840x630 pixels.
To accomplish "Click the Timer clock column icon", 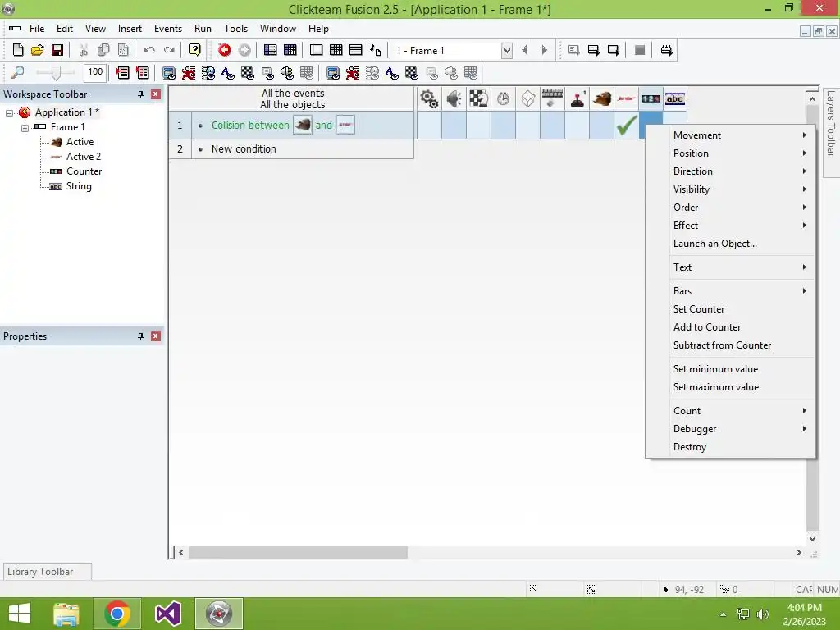I will point(503,98).
